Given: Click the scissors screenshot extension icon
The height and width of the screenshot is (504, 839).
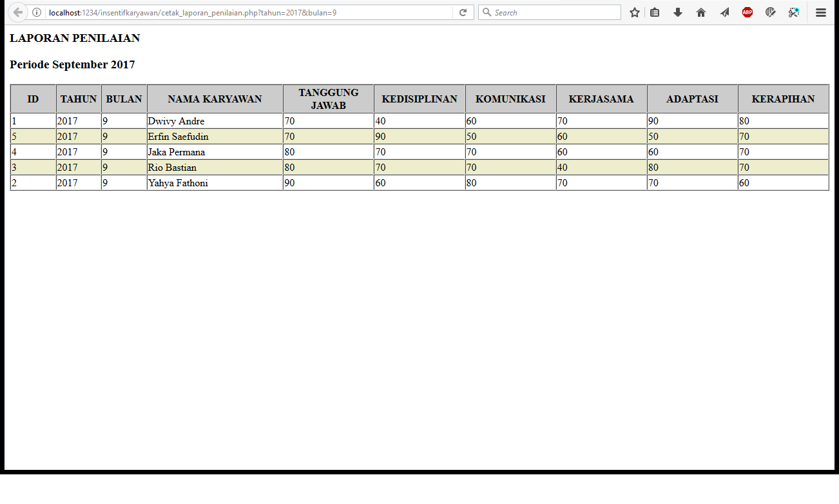Looking at the screenshot, I should 794,12.
